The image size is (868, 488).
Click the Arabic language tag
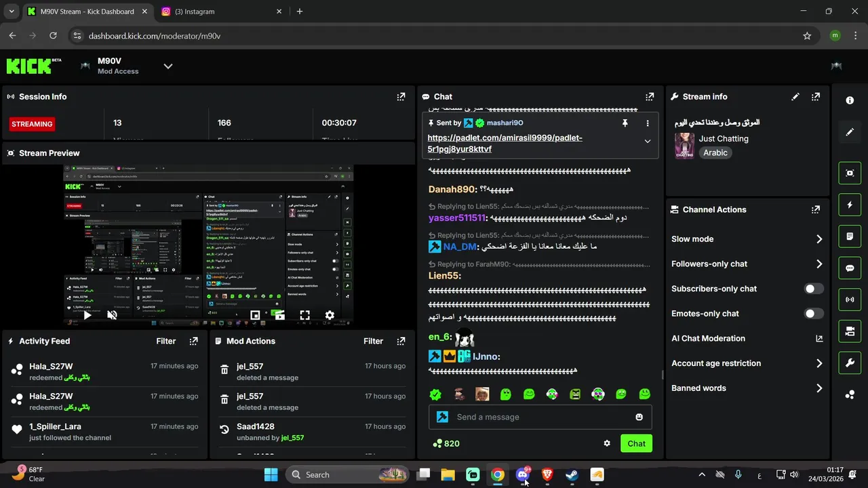pos(715,152)
